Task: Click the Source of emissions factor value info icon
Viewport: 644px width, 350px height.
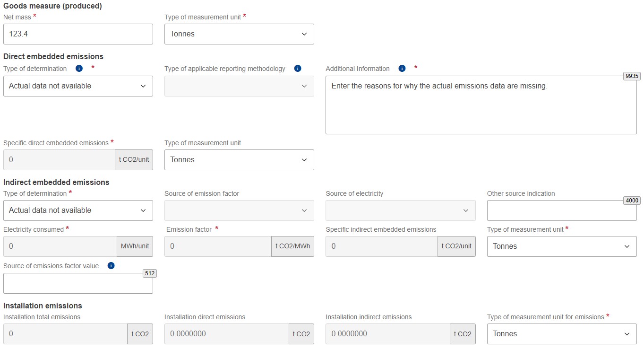Action: (x=111, y=265)
